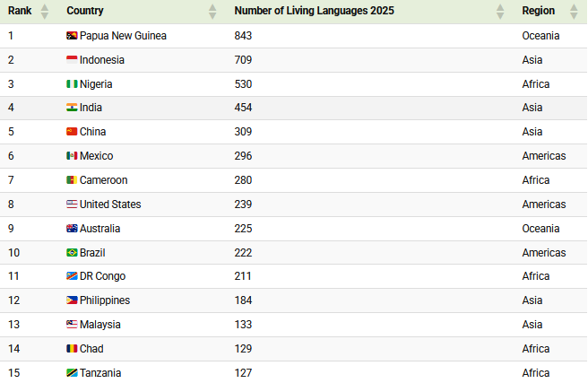Select the Cameroon row's 280 value
The image size is (588, 383).
point(243,180)
